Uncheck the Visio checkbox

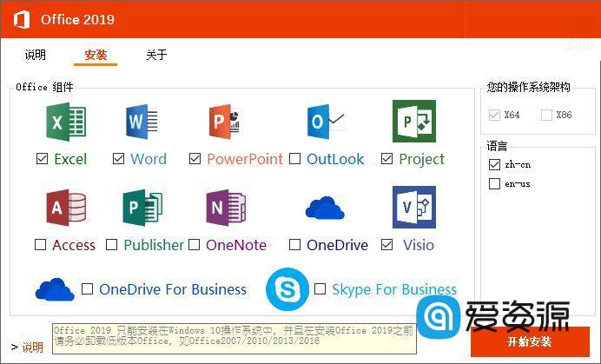pos(386,244)
